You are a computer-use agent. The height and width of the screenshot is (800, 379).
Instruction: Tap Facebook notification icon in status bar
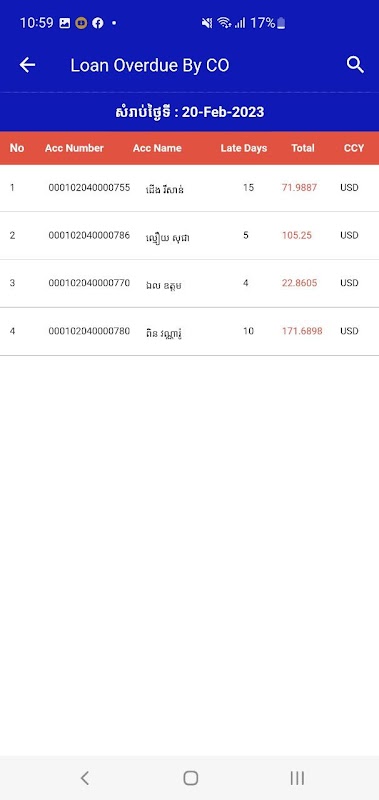[97, 23]
